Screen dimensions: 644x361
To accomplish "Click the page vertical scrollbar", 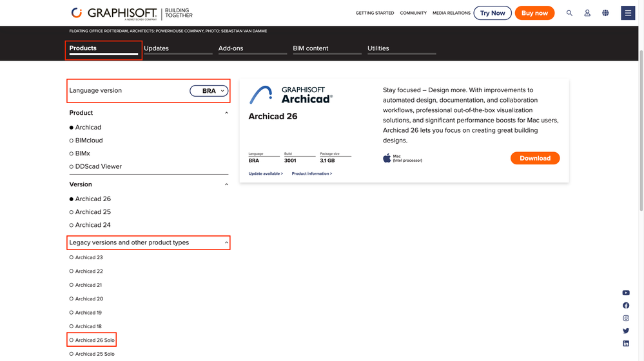I will coord(641,132).
